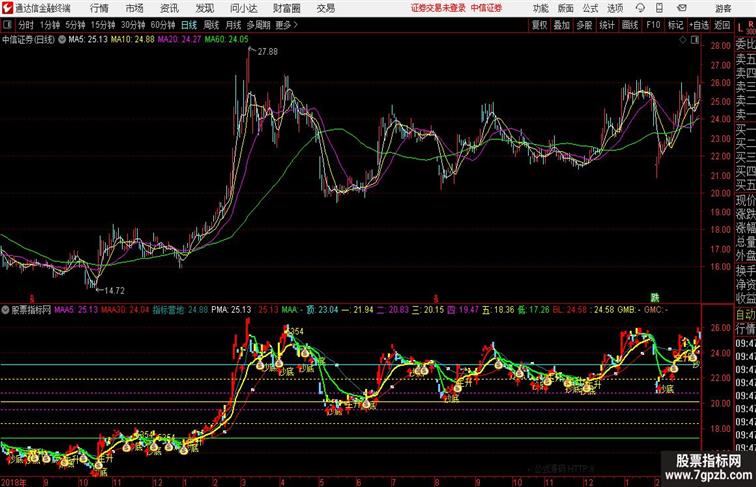Click the 标记 mark toolbar button
Screen dimensions: 756x487
[x=675, y=25]
